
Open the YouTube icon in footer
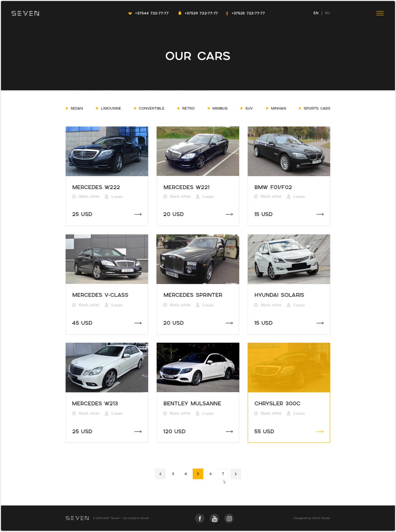coord(215,518)
